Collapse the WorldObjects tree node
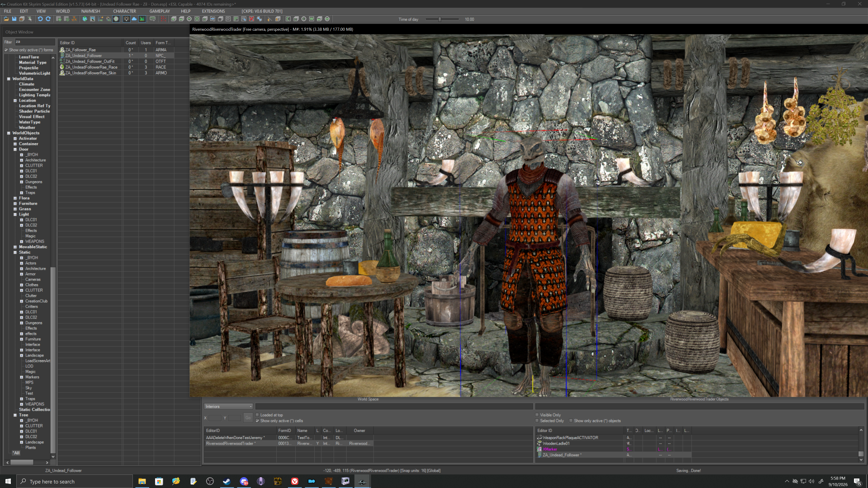The width and height of the screenshot is (868, 488). coord(9,133)
